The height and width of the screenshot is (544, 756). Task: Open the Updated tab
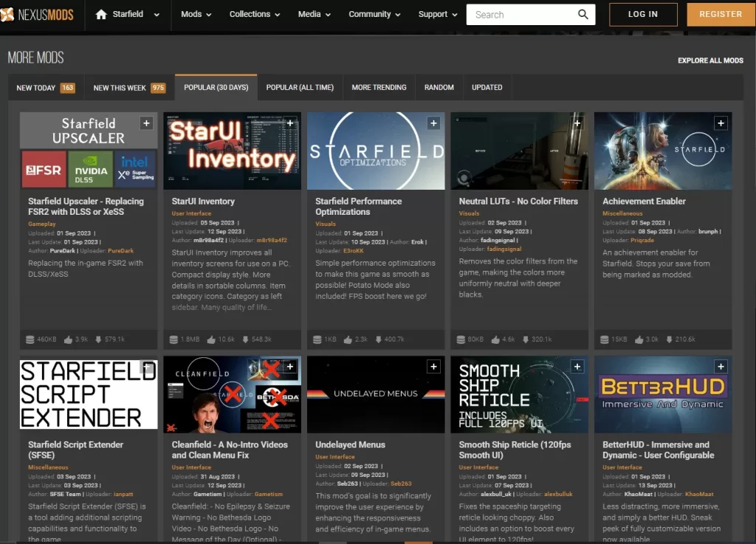click(x=487, y=87)
